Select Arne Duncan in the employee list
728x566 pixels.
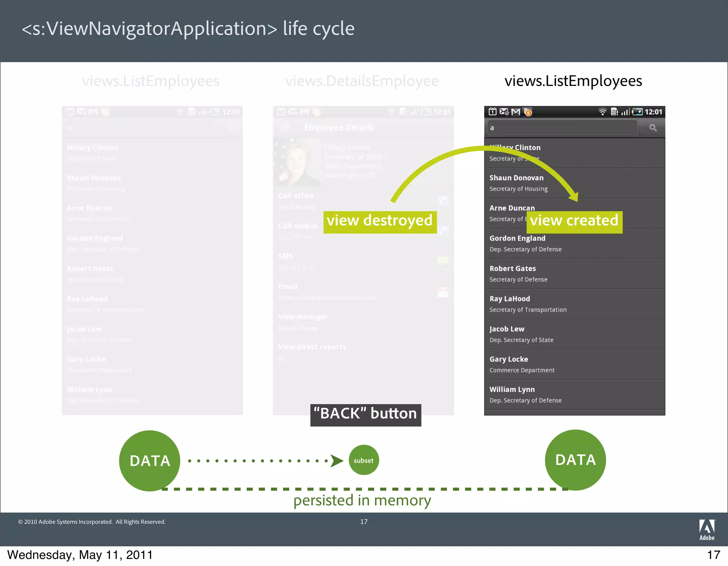(x=574, y=213)
